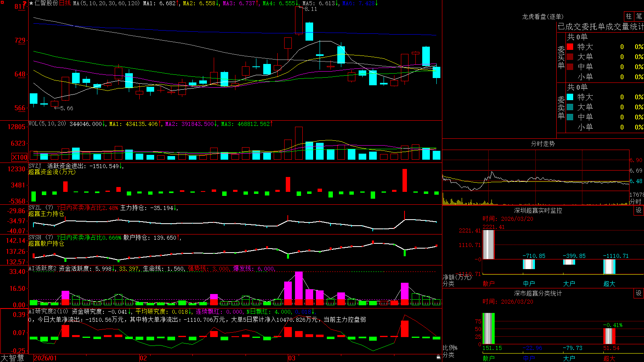Click the 2026/01 date marker
The height and width of the screenshot is (362, 644).
click(x=45, y=358)
